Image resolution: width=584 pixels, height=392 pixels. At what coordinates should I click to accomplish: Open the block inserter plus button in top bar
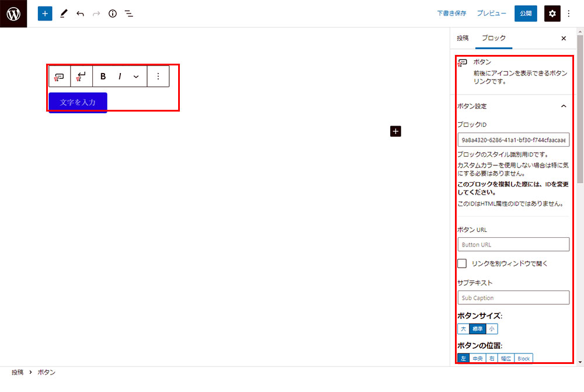tap(45, 13)
